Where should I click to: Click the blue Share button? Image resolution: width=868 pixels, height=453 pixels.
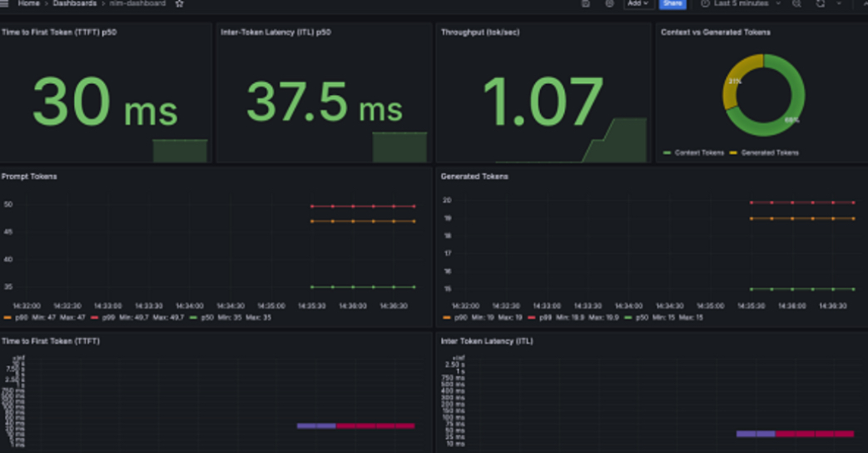pos(672,3)
